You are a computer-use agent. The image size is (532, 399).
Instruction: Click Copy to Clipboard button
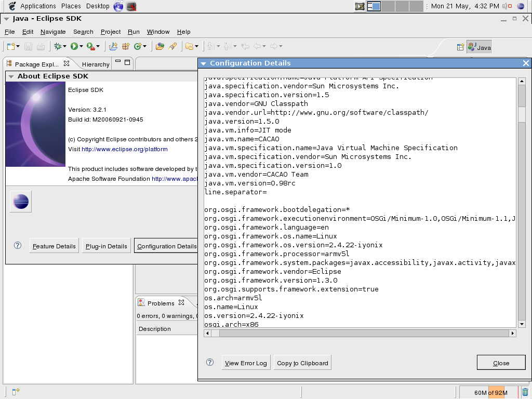click(302, 363)
